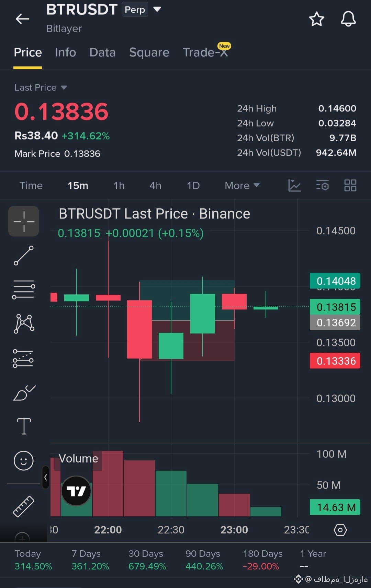Select the brush drawing tool
The height and width of the screenshot is (588, 371).
click(24, 393)
